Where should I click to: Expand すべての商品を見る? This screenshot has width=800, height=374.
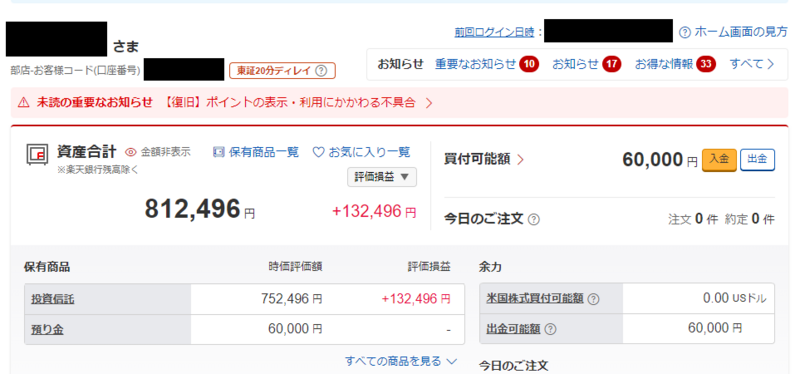[x=401, y=361]
